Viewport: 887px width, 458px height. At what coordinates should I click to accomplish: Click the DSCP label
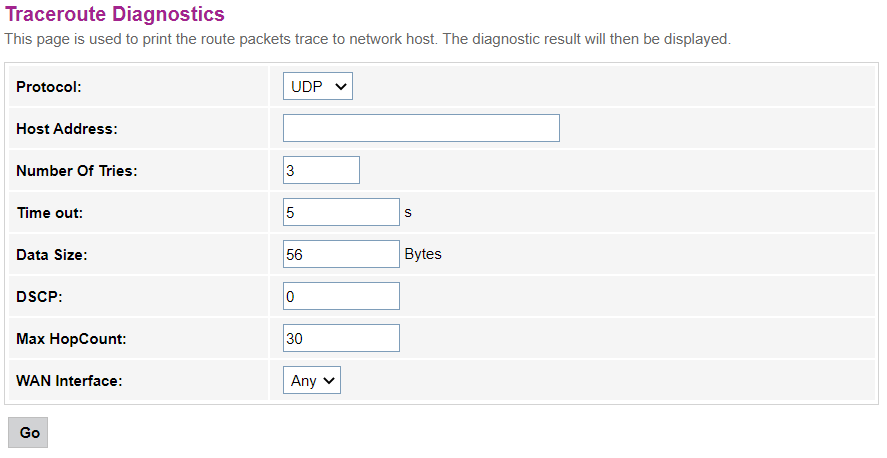[x=37, y=297]
